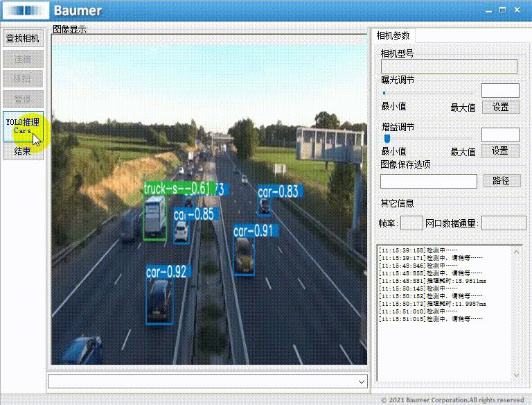The width and height of the screenshot is (532, 405).
Task: Minimize the Baumer window
Action: (x=488, y=10)
